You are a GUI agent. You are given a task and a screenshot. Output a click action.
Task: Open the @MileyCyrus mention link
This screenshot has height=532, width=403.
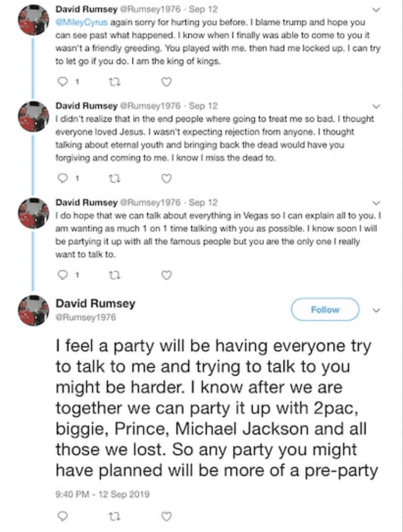point(81,22)
